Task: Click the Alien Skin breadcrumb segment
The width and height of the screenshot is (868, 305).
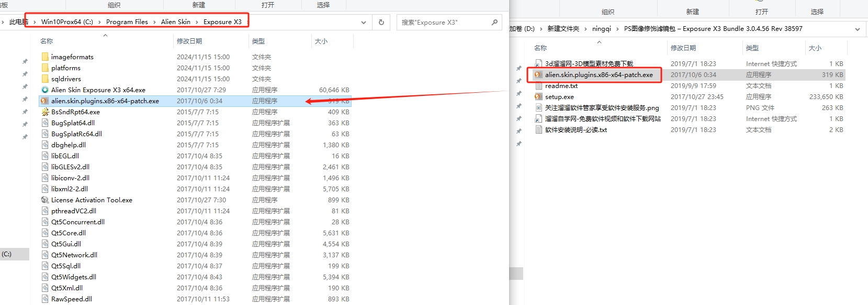Action: point(176,22)
